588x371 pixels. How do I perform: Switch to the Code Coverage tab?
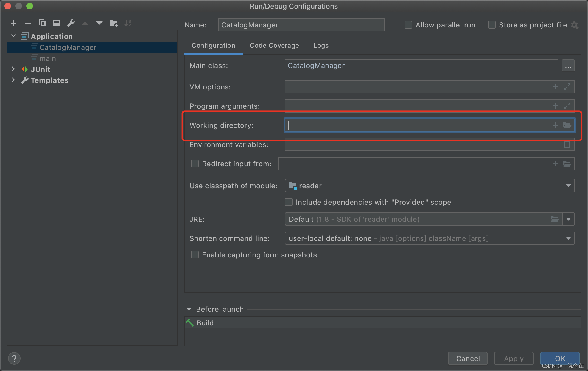274,46
